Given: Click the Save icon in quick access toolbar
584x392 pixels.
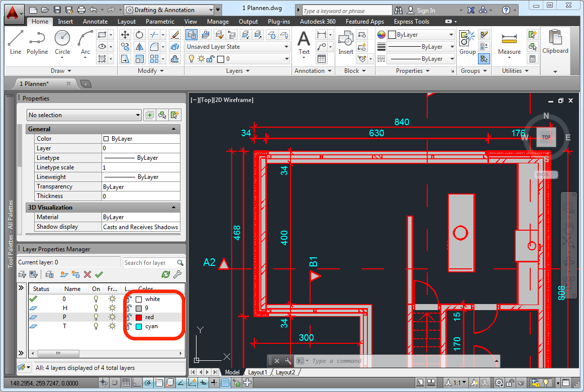Looking at the screenshot, I should pyautogui.click(x=57, y=10).
